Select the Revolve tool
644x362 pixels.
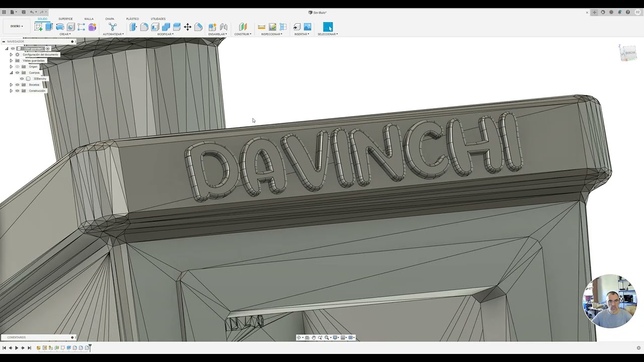[60, 27]
